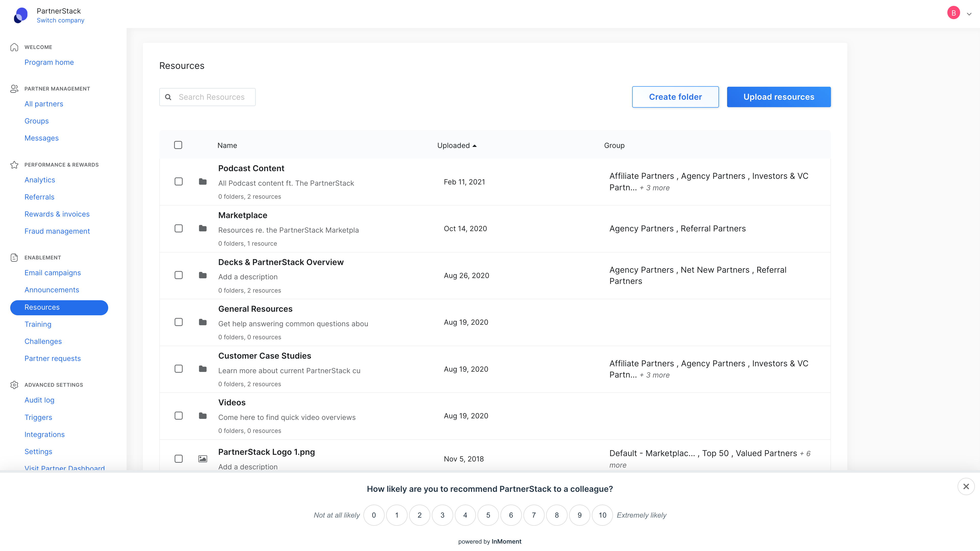Open Partner requests

[x=53, y=359]
